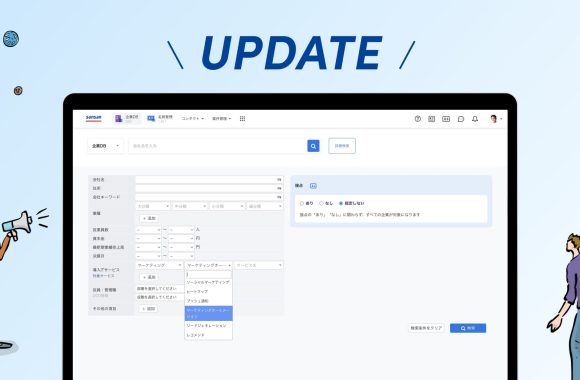Open the nine-dot apps grid icon

(x=242, y=118)
